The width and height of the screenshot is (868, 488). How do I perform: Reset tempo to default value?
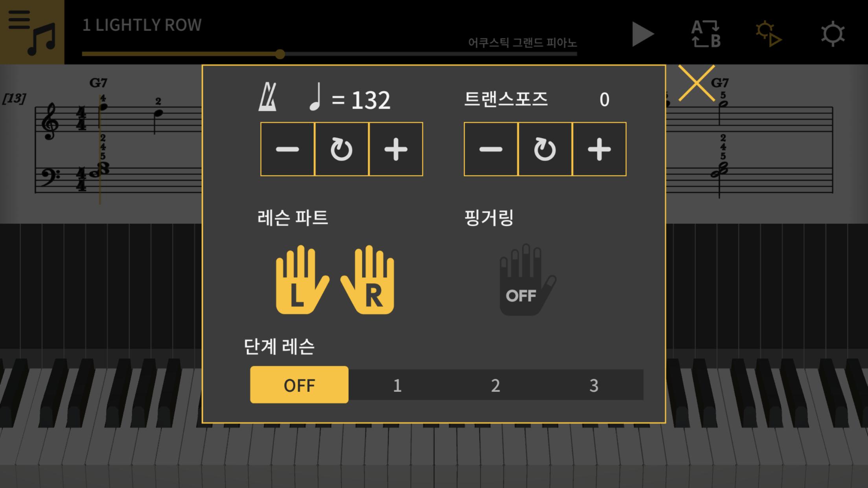coord(341,149)
